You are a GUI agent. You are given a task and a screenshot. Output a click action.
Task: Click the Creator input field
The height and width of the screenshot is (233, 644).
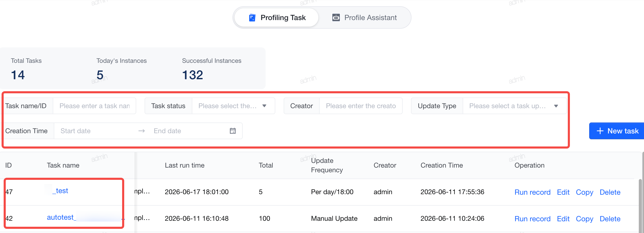tap(361, 106)
